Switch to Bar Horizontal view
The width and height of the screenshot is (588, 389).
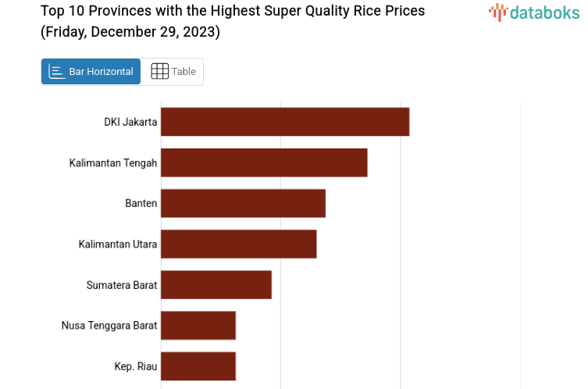[x=91, y=72]
